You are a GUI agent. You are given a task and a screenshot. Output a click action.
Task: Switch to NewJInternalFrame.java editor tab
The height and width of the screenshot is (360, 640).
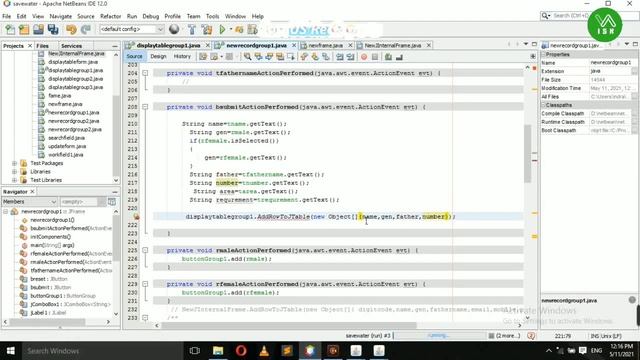[393, 45]
